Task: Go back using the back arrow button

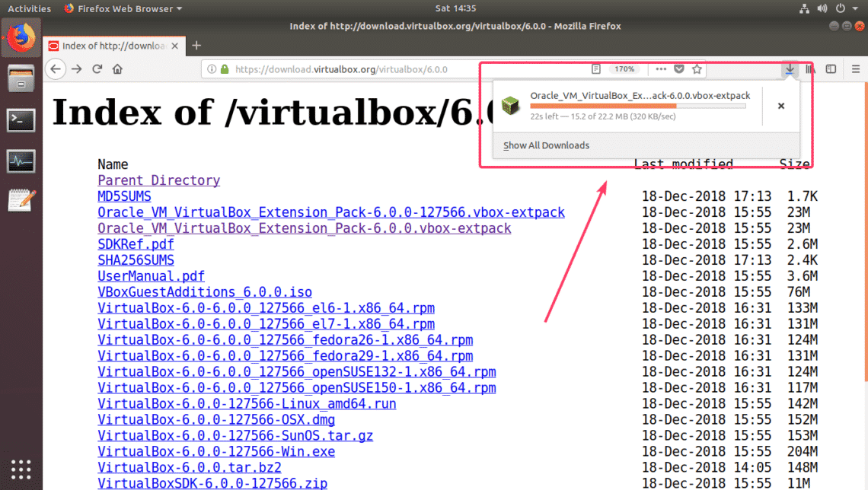Action: [56, 69]
